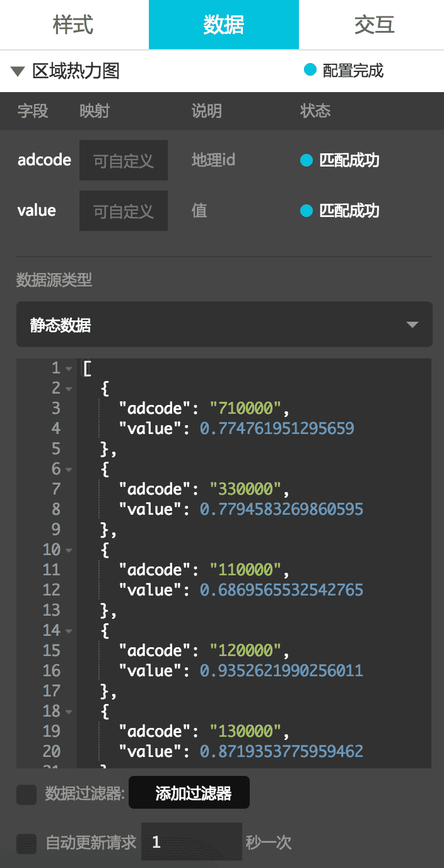444x868 pixels.
Task: Collapse the 区域热力图 section triangle
Action: (x=18, y=71)
